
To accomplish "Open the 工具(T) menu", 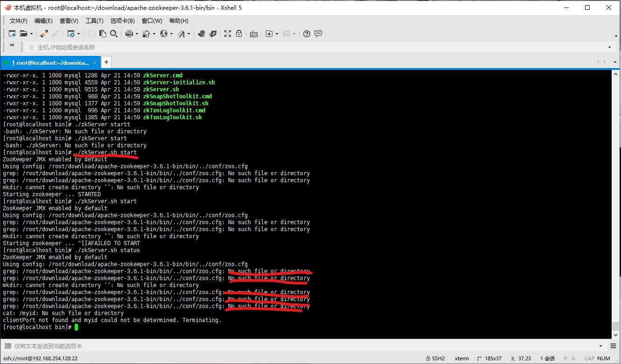I will pos(94,21).
